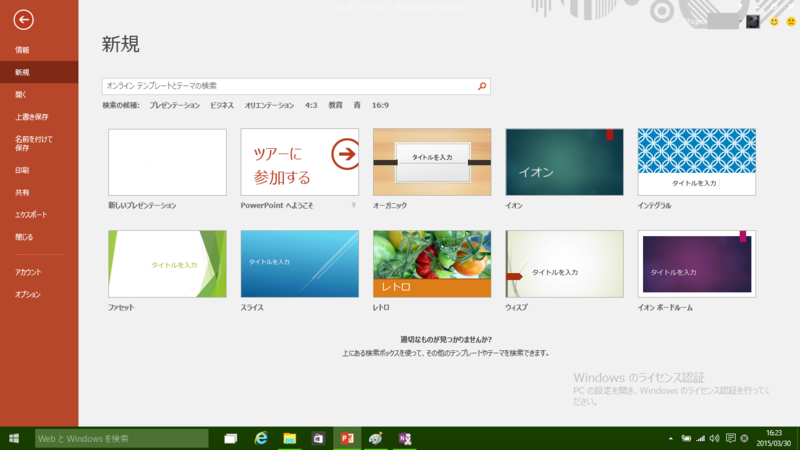This screenshot has height=450, width=800.
Task: Pin the PowerPoint へようこそ template
Action: (x=353, y=205)
